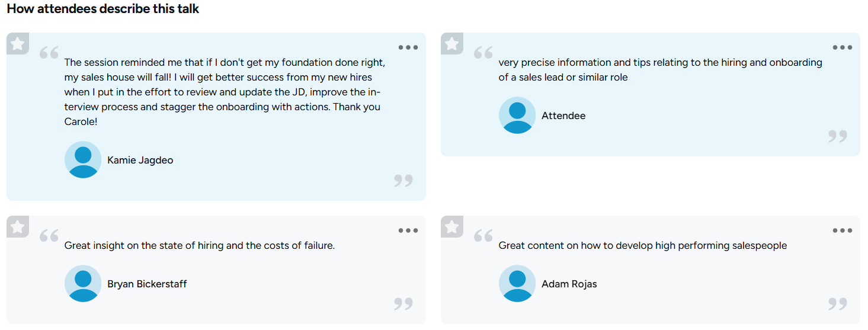Expand ellipsis menu on Bryan Bickerstaff's card
868x330 pixels.
(x=408, y=230)
